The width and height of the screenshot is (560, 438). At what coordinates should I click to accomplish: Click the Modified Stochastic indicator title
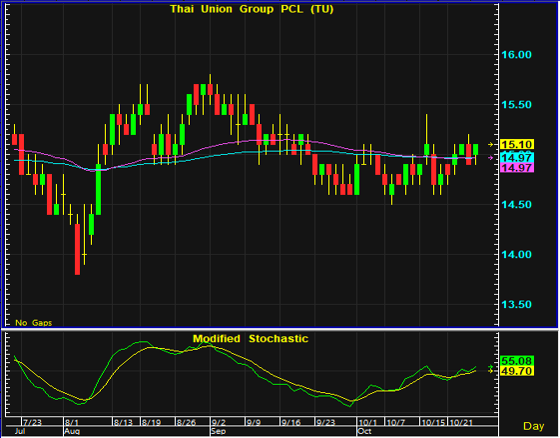(x=250, y=339)
